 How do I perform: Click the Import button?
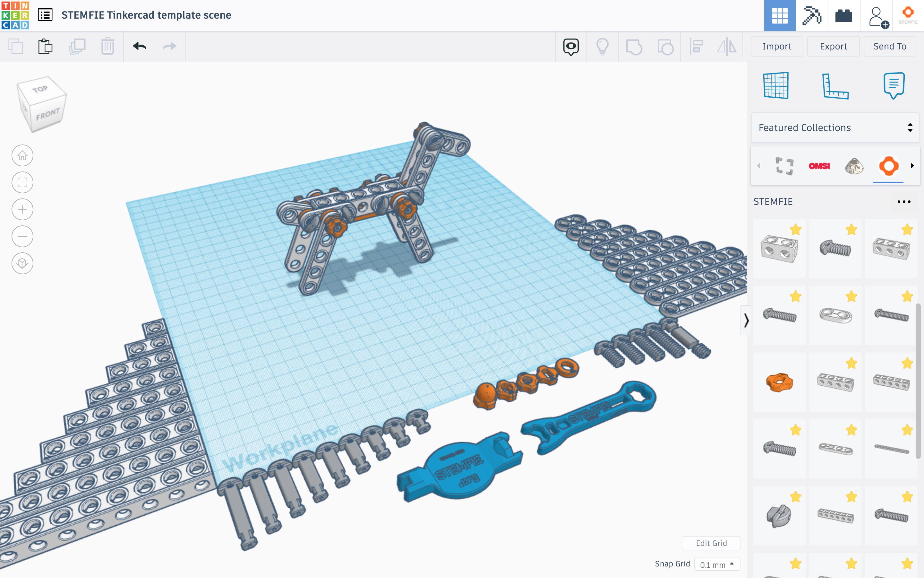(777, 46)
